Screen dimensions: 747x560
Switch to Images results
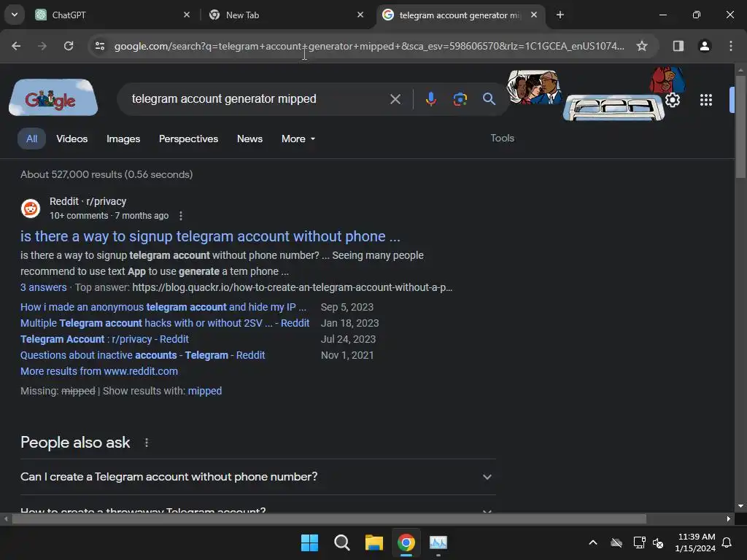[123, 139]
